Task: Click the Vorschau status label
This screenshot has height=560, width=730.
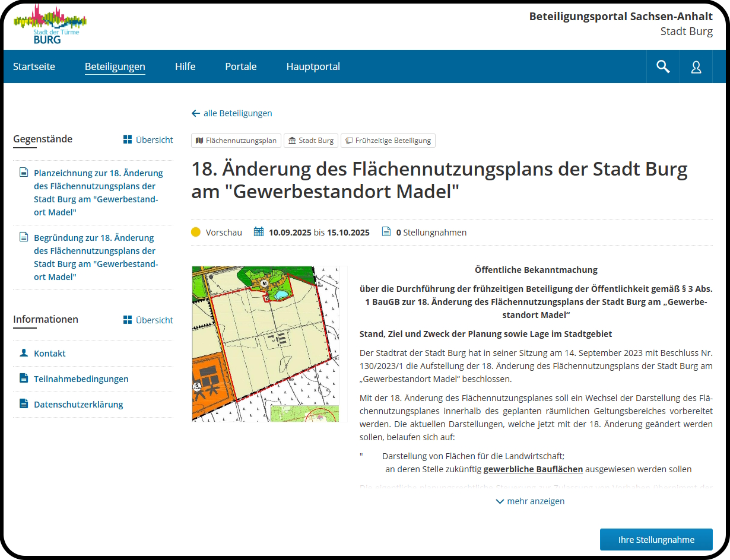Action: pos(224,233)
